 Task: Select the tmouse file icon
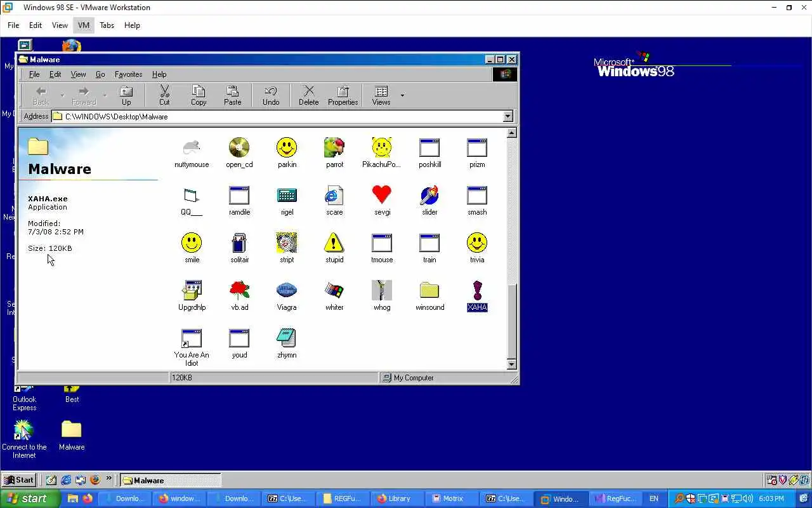point(382,243)
